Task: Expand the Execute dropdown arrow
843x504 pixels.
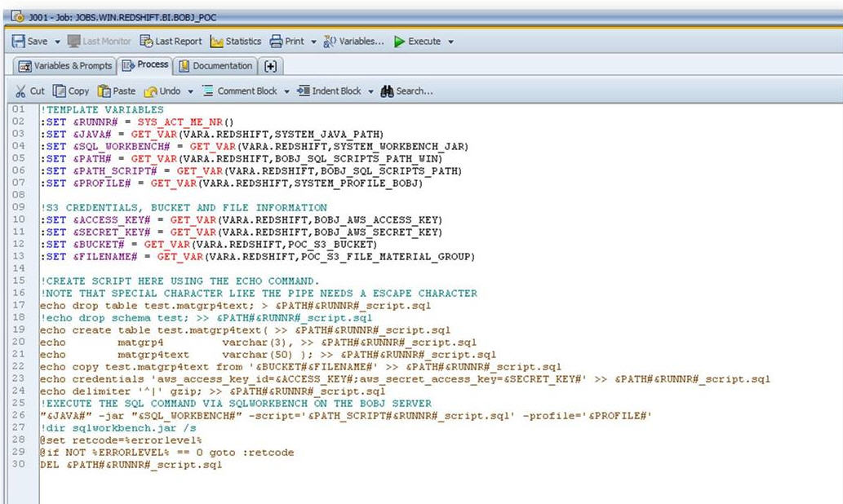Action: [x=450, y=42]
